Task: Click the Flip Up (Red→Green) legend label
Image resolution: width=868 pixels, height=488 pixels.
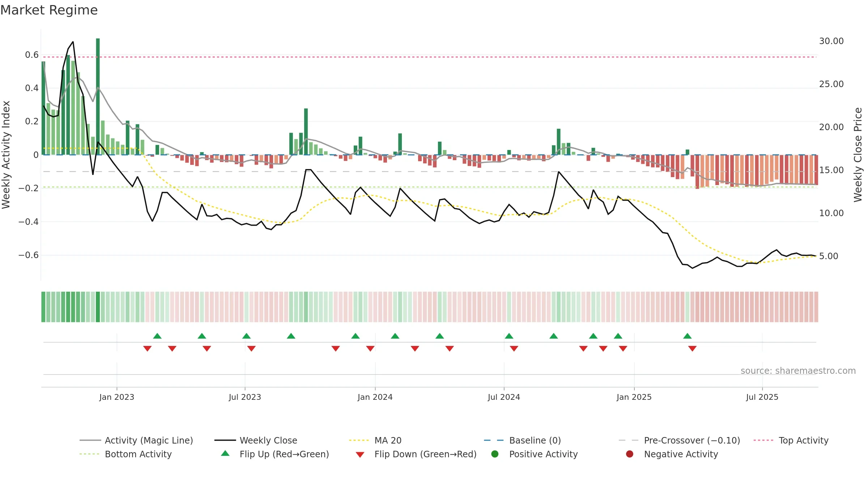Action: pos(284,454)
